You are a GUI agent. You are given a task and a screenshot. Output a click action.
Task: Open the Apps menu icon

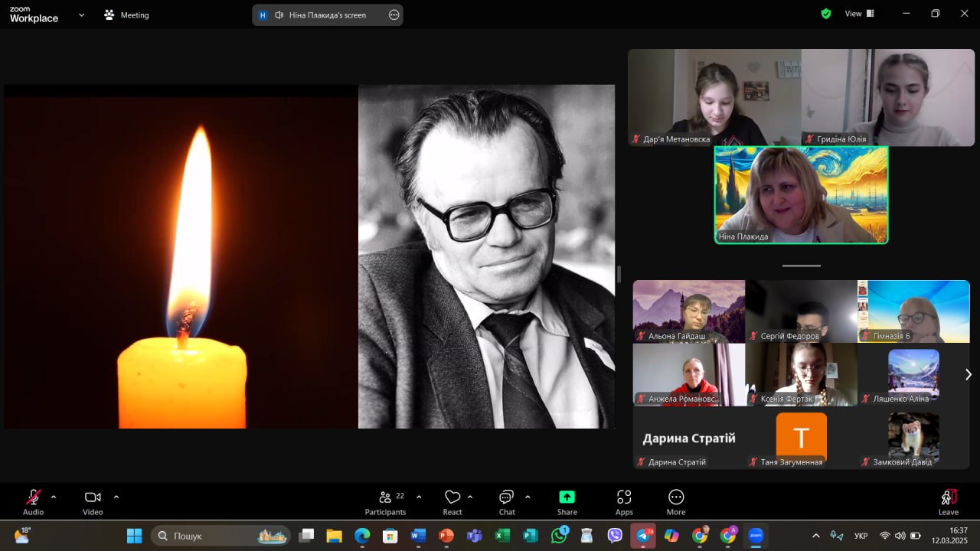(624, 497)
